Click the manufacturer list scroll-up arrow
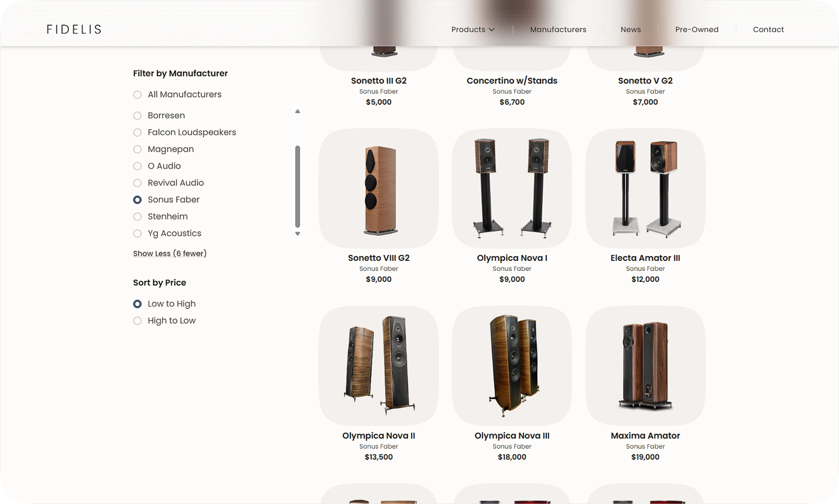Screen dimensions: 839x504 click(298, 111)
